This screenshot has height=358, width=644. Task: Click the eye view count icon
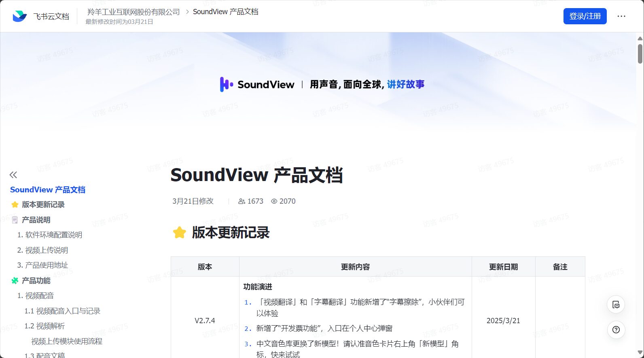point(274,201)
